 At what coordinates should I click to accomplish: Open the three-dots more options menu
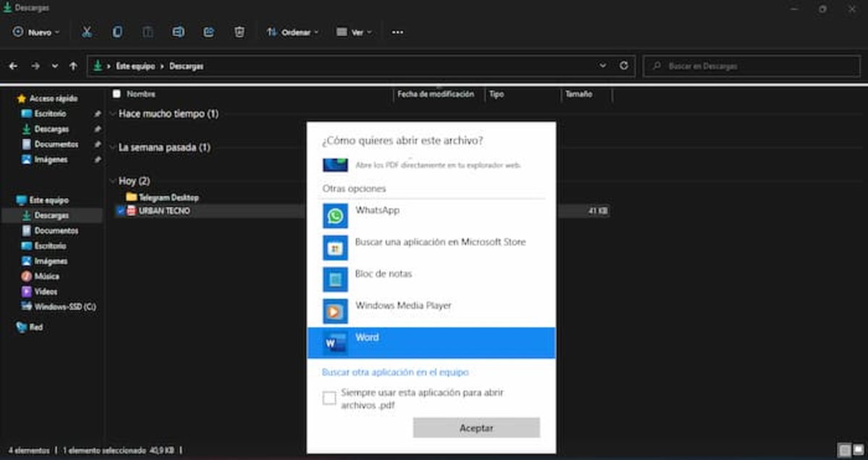(x=397, y=32)
